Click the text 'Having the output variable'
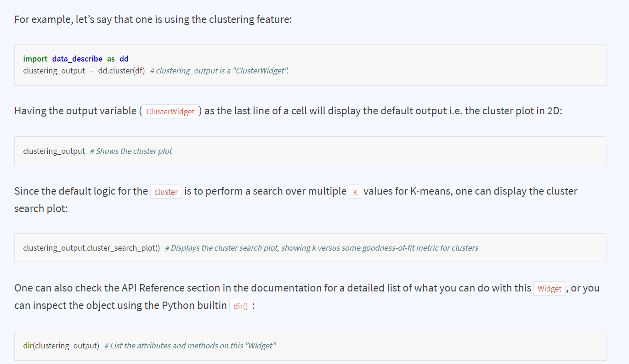 pos(75,111)
